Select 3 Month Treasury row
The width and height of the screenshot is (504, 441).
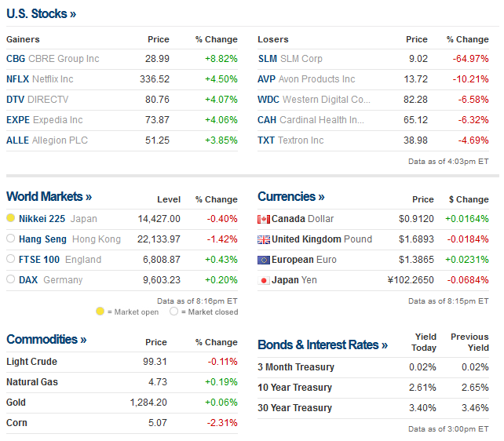tap(373, 367)
